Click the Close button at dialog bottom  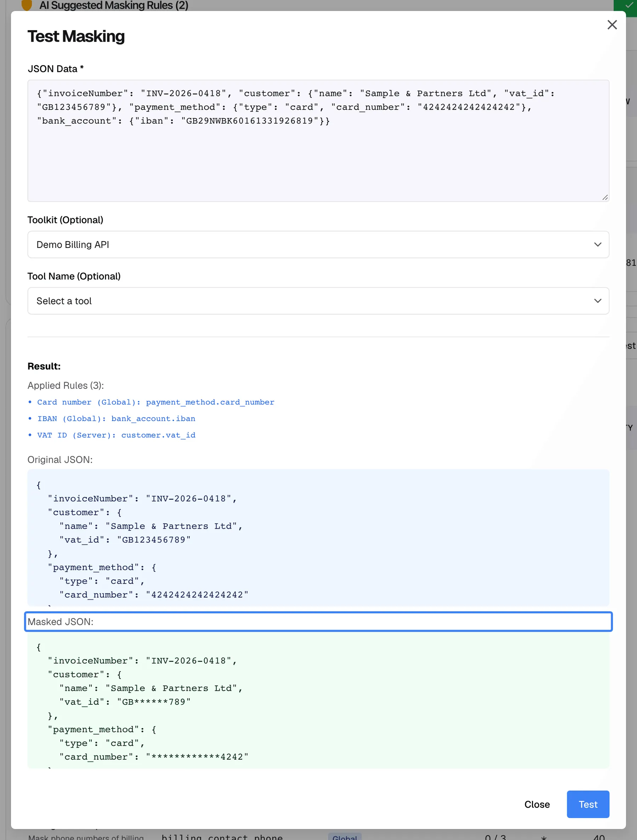[x=537, y=804]
